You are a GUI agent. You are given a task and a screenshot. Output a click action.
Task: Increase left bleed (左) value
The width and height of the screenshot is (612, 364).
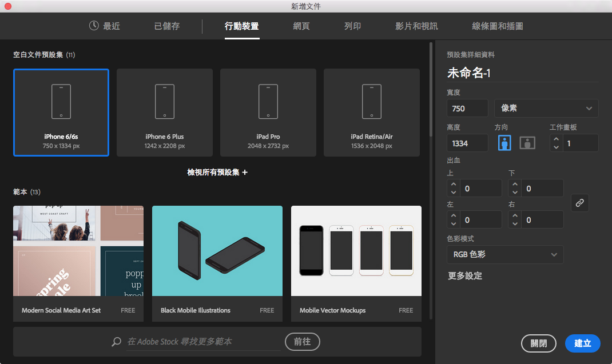click(x=453, y=216)
